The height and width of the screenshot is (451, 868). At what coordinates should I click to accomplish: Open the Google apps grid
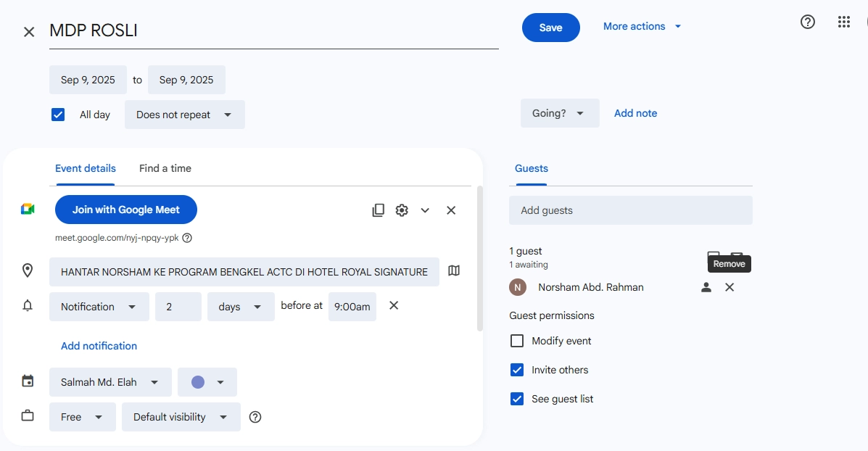click(843, 22)
